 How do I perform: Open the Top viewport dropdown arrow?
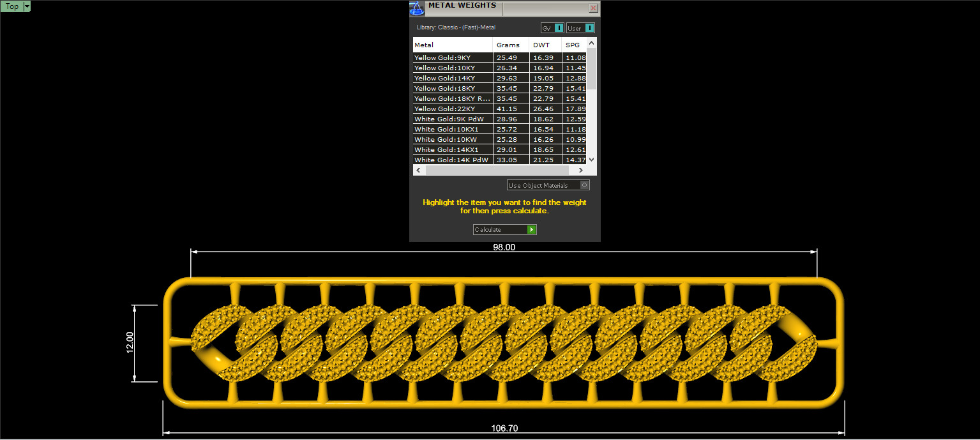[x=27, y=6]
